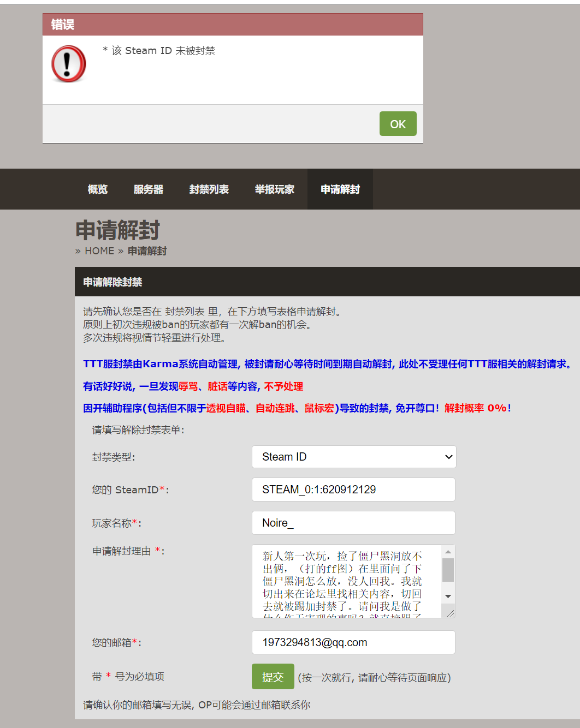Viewport: 580px width, 728px height.
Task: Click the textarea scrollbar thumb
Action: [x=448, y=570]
